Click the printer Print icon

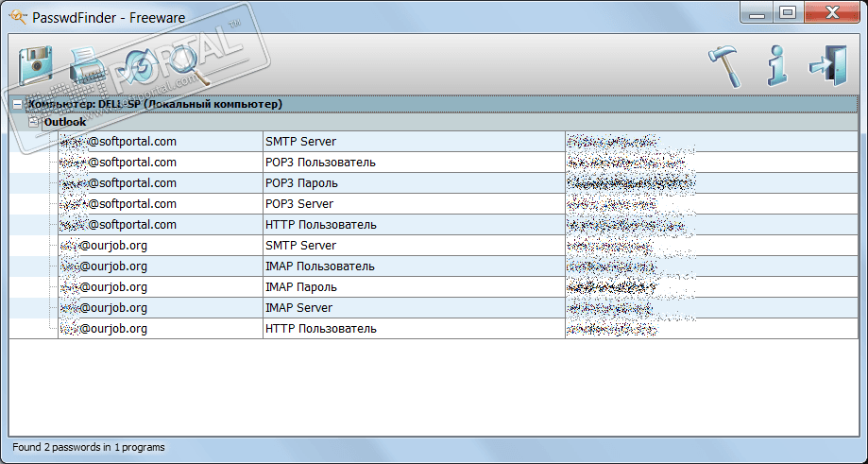point(89,66)
